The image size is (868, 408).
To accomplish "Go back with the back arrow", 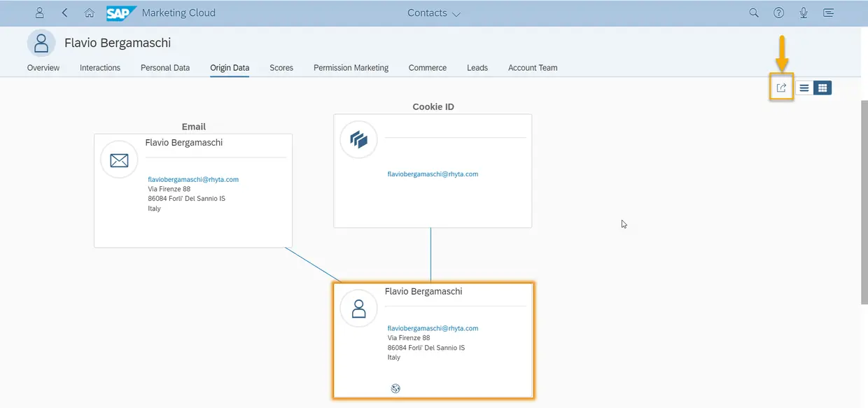I will point(64,13).
